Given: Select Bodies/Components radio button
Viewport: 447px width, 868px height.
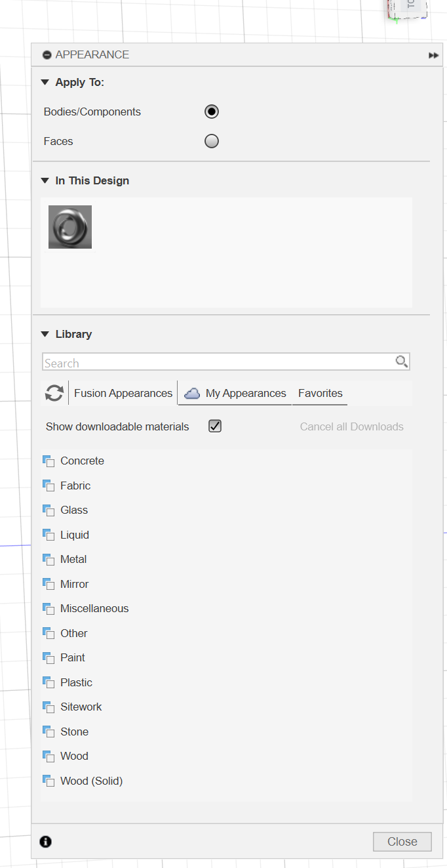Looking at the screenshot, I should [x=211, y=112].
